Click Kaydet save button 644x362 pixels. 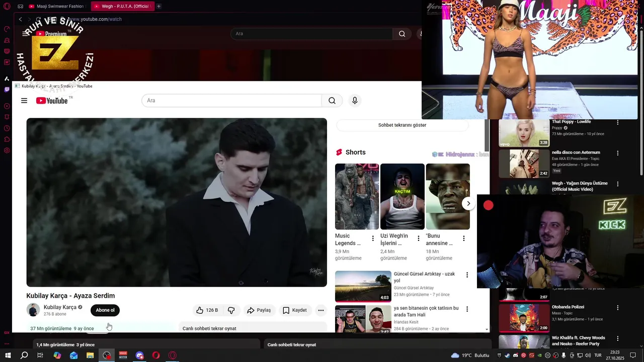pyautogui.click(x=295, y=310)
